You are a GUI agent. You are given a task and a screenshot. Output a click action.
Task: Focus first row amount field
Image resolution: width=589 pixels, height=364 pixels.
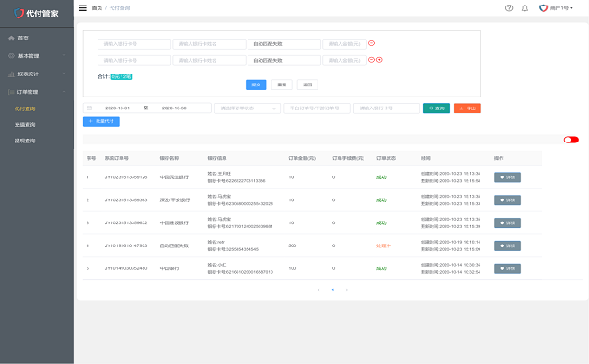pyautogui.click(x=344, y=44)
